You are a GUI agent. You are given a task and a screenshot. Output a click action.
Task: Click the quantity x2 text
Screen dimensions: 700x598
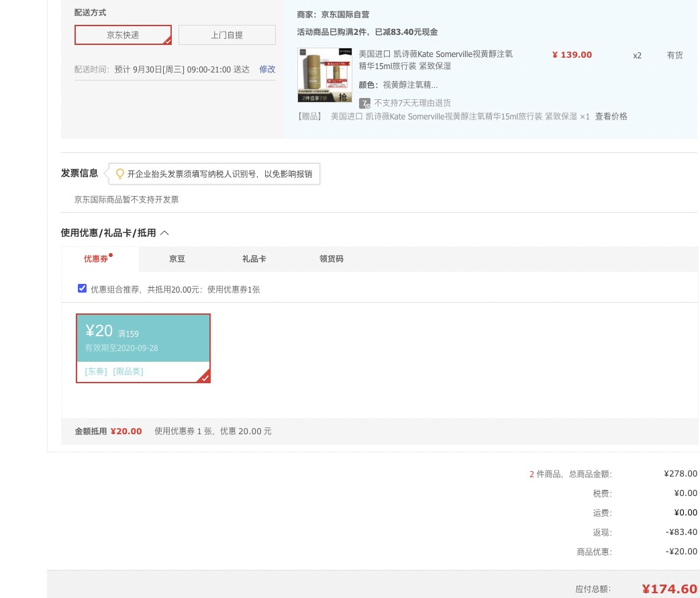[x=637, y=56]
